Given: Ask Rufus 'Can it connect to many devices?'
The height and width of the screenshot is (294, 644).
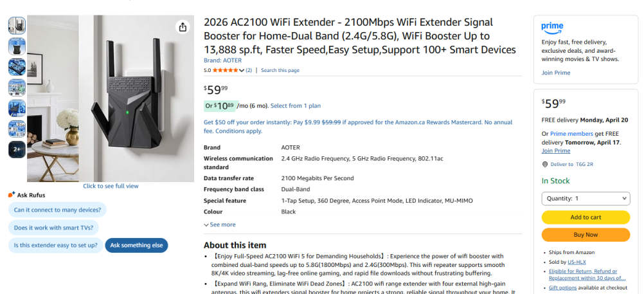Looking at the screenshot, I should [57, 210].
